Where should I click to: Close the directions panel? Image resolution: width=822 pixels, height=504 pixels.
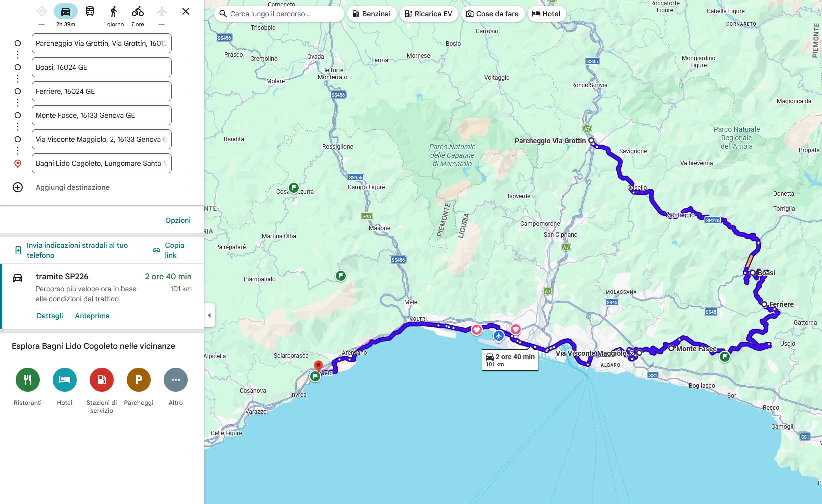click(186, 11)
